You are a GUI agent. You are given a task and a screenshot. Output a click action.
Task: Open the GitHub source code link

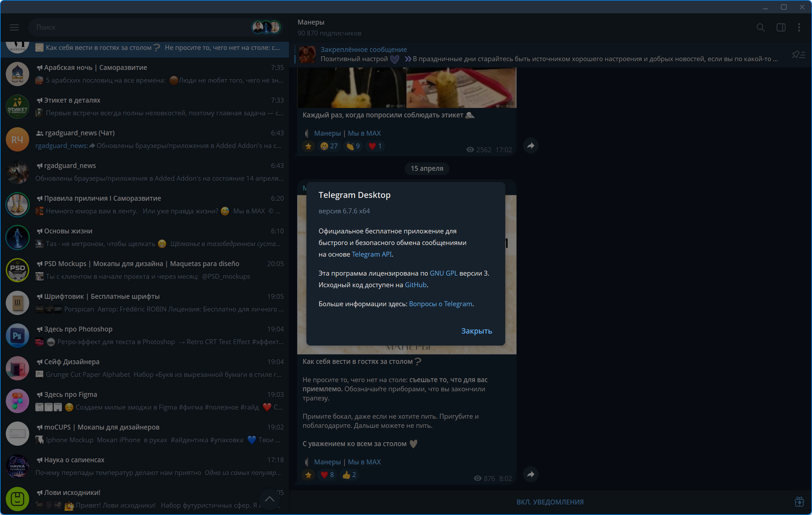coord(415,285)
